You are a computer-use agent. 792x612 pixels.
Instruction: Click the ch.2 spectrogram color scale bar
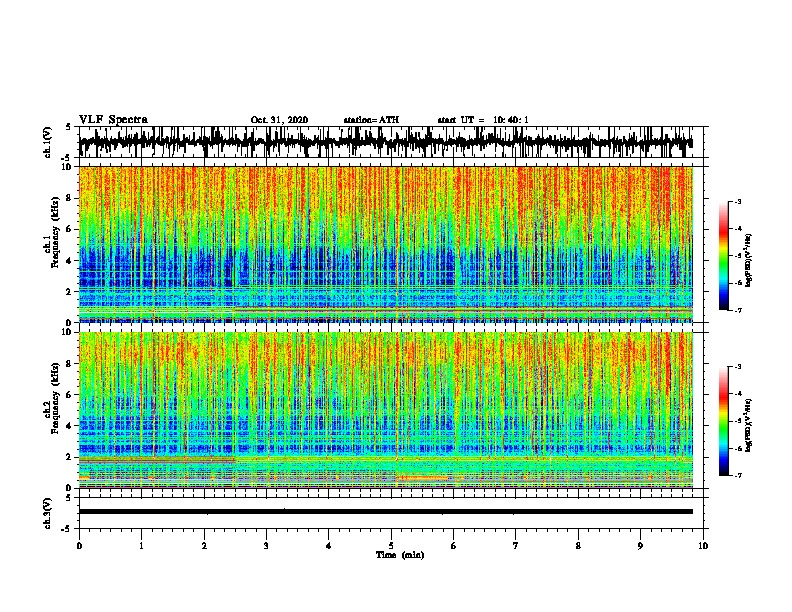coord(724,421)
